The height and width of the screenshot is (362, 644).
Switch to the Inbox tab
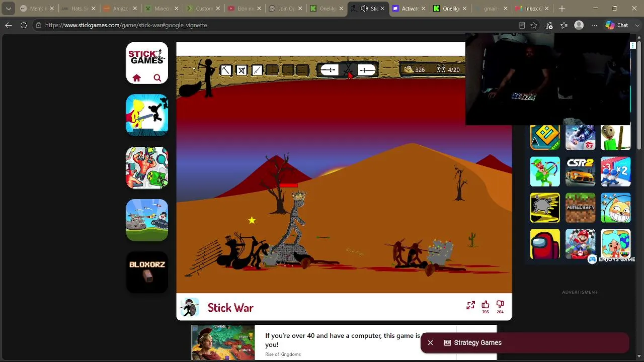(x=532, y=9)
